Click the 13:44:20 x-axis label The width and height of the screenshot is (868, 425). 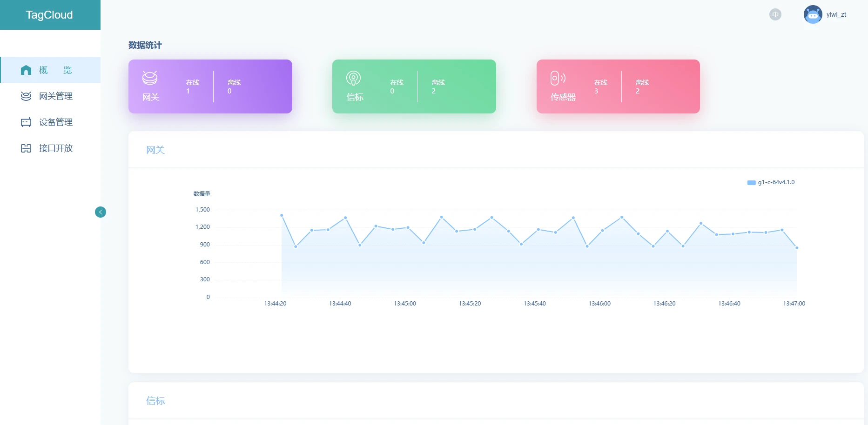pyautogui.click(x=275, y=304)
